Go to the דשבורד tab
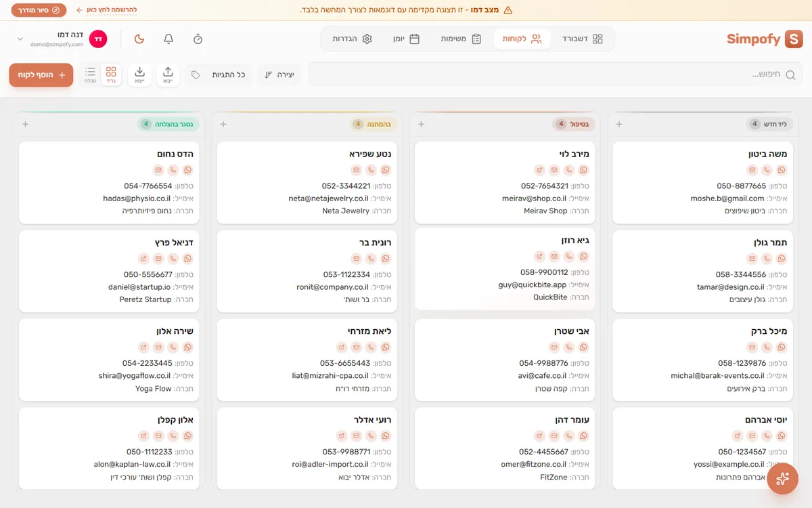This screenshot has width=812, height=508. pos(582,39)
